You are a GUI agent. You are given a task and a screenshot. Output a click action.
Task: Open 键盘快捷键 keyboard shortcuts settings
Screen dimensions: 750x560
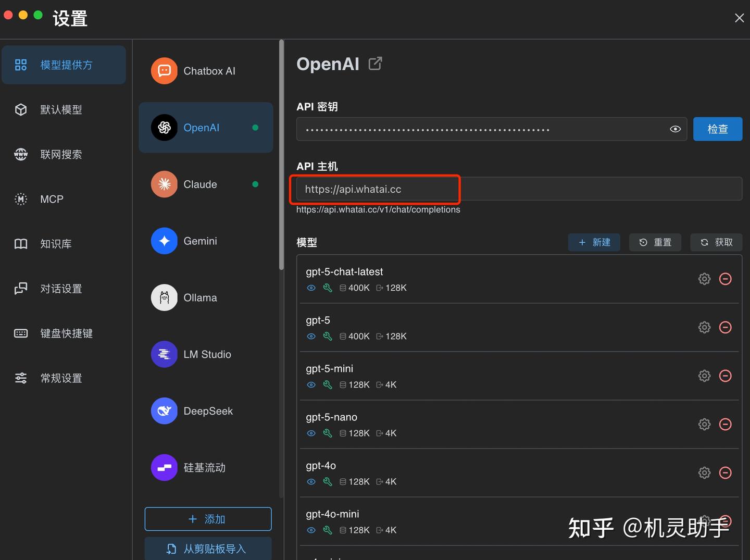(x=66, y=333)
